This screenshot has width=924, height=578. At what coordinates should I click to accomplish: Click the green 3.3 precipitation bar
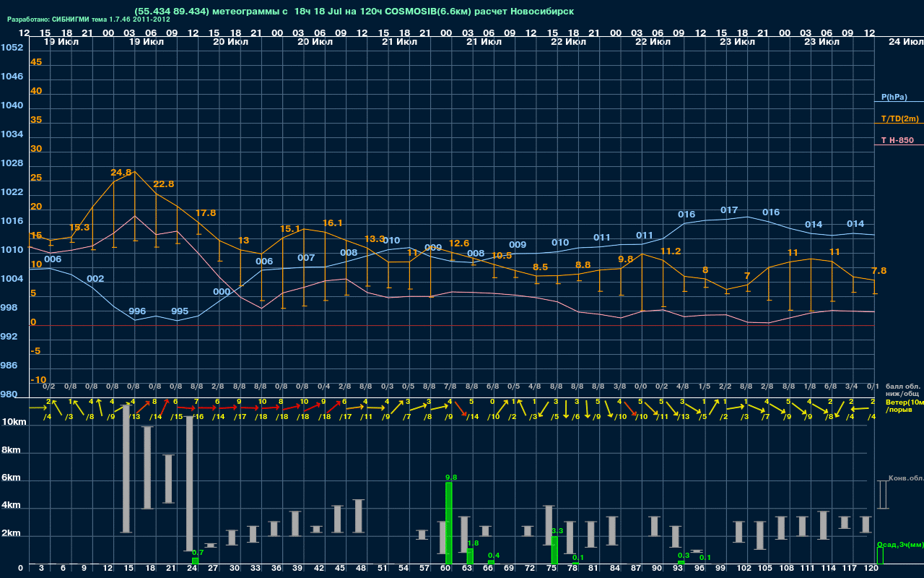click(x=554, y=551)
